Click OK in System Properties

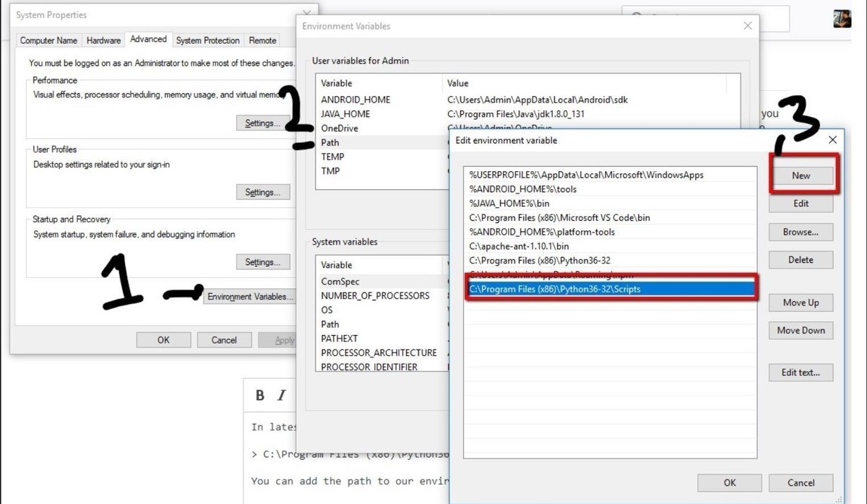coord(163,340)
